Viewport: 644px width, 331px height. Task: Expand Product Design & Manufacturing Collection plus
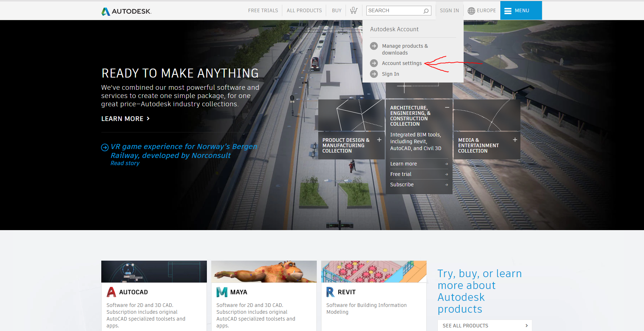[379, 140]
